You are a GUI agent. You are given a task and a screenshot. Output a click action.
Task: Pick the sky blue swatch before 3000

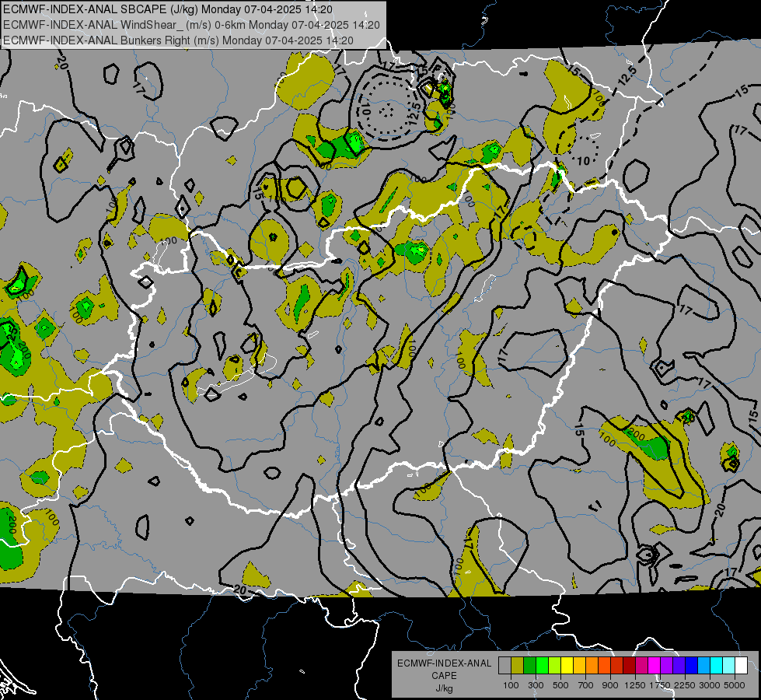(x=703, y=666)
